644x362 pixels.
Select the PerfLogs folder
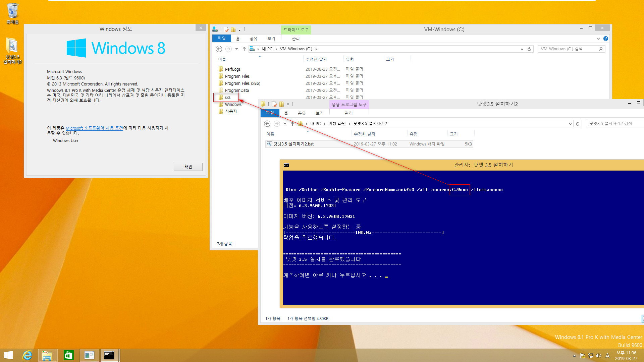point(232,69)
